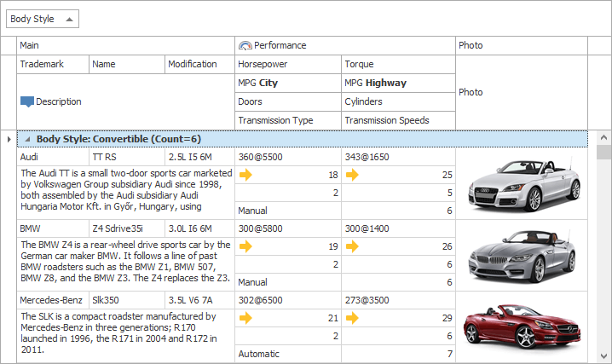Select the 2.5L I5 6M modification cell
The height and width of the screenshot is (364, 612).
pyautogui.click(x=199, y=157)
